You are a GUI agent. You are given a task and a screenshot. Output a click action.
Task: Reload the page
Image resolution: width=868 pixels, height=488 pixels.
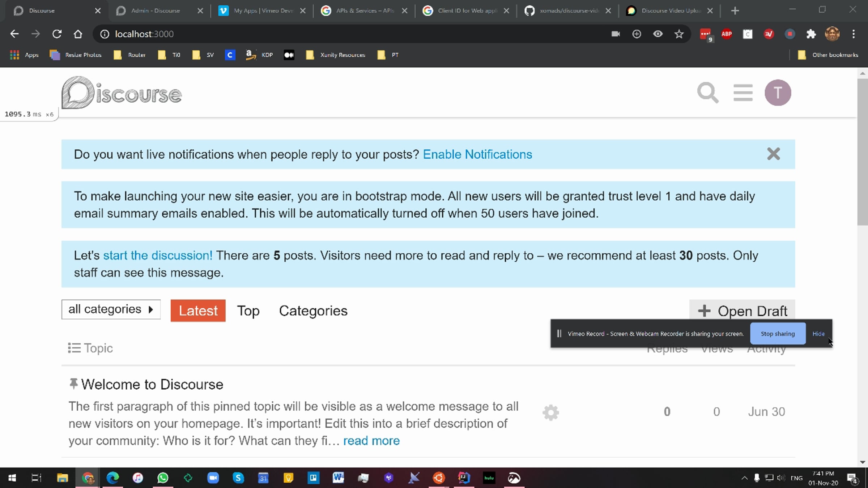[57, 34]
